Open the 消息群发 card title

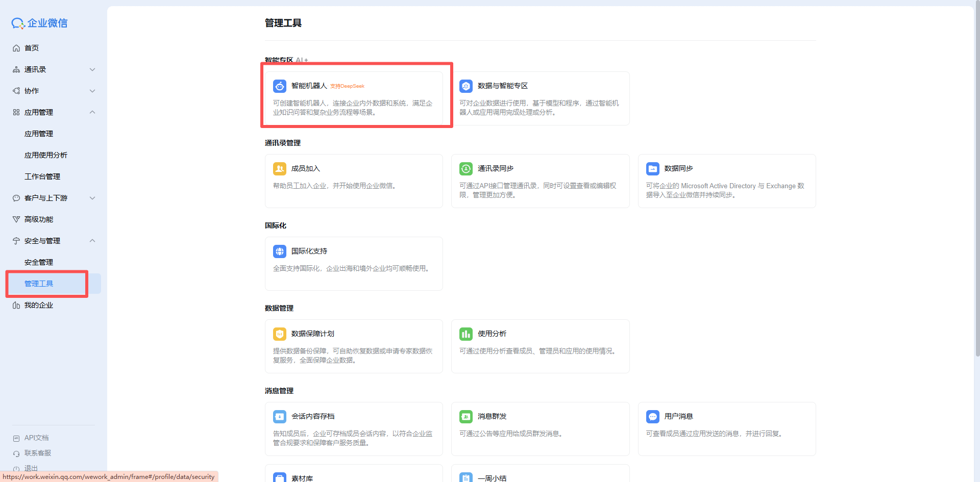[492, 416]
